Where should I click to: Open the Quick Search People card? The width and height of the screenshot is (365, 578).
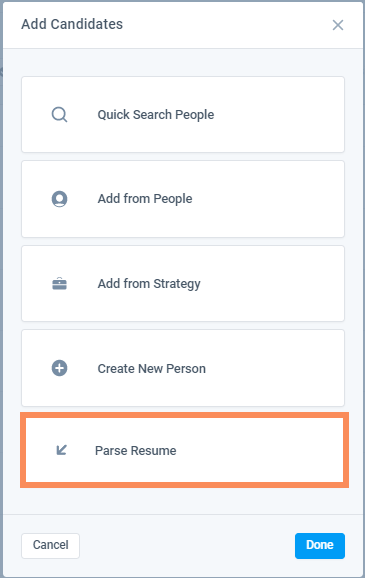183,114
